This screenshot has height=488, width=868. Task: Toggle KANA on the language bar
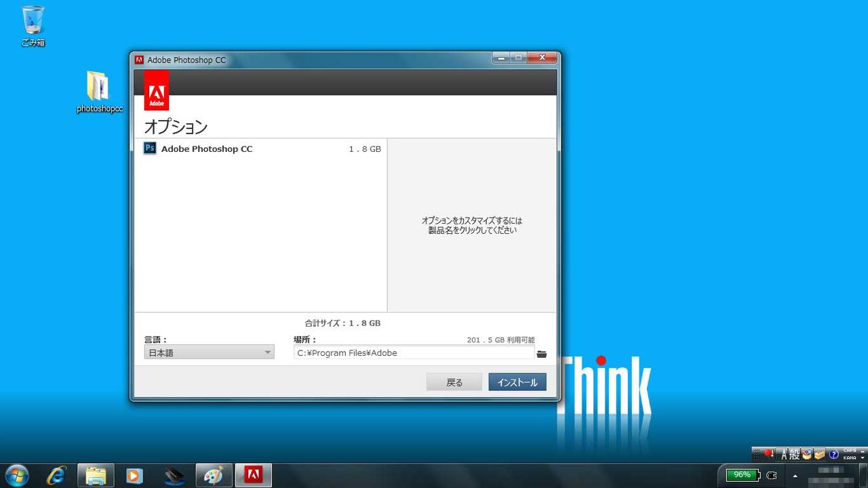click(x=850, y=457)
